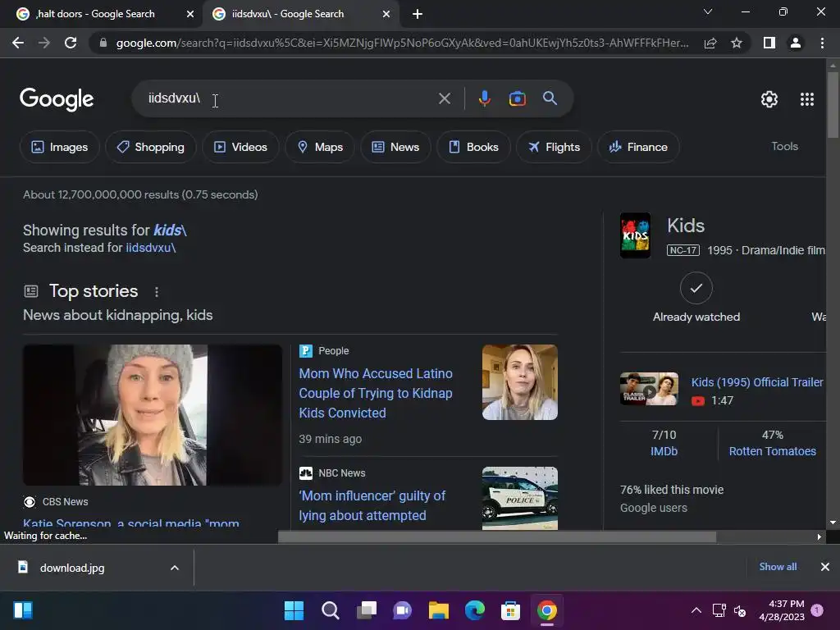
Task: Open Widgets panel on taskbar
Action: (23, 610)
